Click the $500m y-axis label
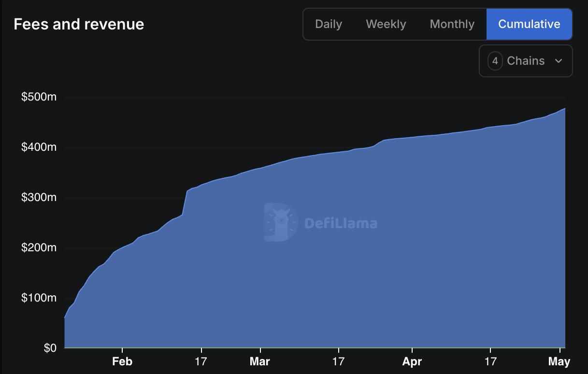Image resolution: width=588 pixels, height=374 pixels. (x=40, y=97)
